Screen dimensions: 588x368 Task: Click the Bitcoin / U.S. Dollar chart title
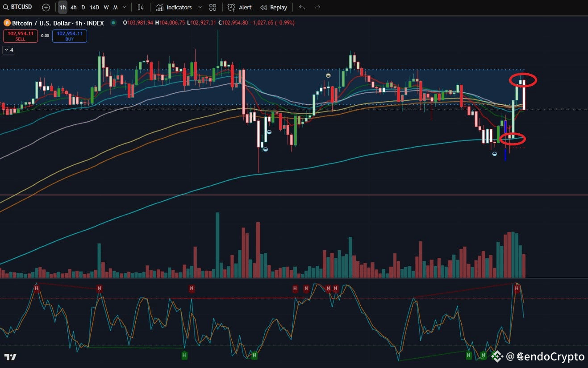(58, 23)
